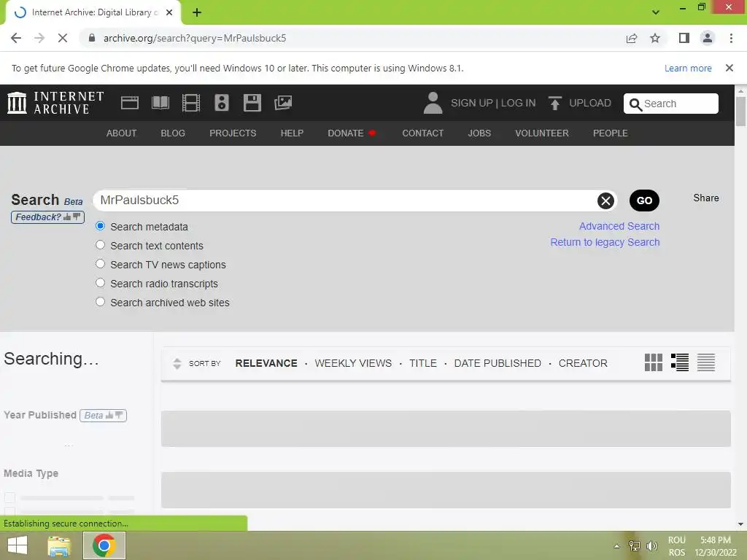This screenshot has width=747, height=560.
Task: Open the CONTACT menu item
Action: [422, 133]
